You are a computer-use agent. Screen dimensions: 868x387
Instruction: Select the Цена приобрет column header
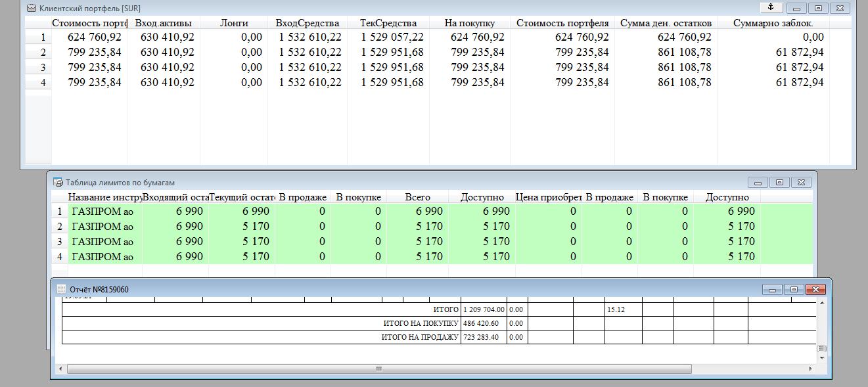coord(548,197)
